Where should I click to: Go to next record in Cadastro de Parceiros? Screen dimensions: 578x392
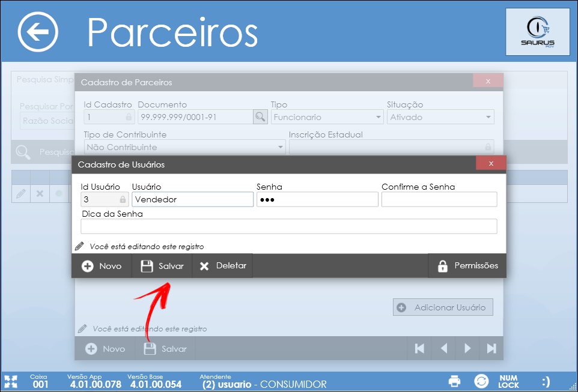[468, 348]
